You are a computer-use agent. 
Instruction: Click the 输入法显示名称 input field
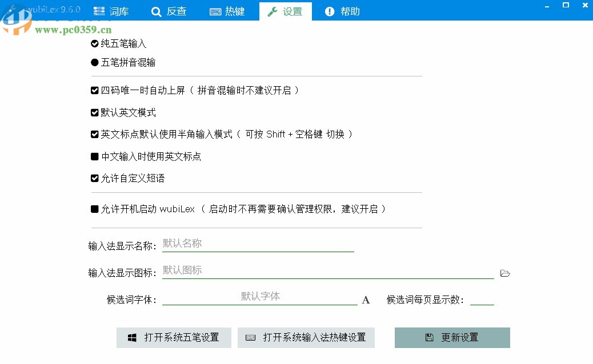(x=257, y=244)
